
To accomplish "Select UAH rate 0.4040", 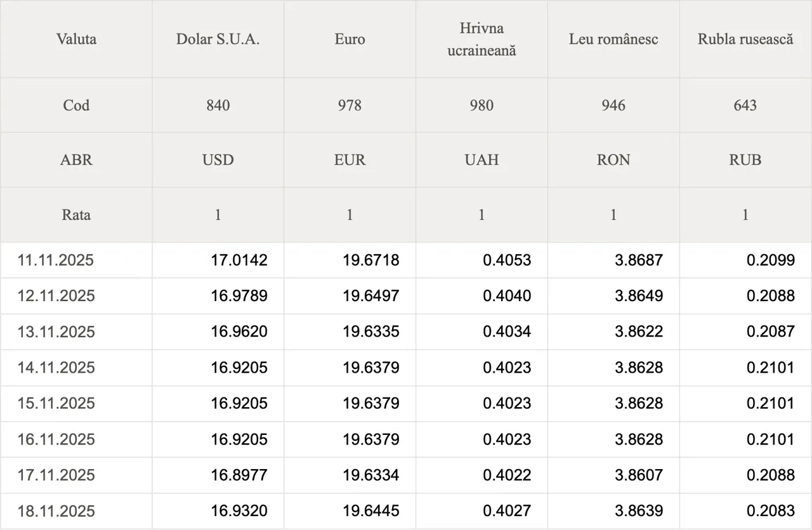I will click(x=507, y=296).
